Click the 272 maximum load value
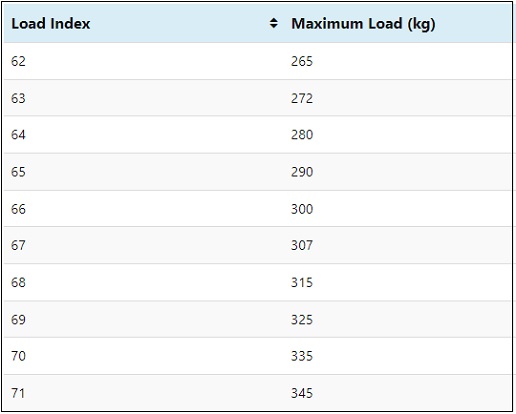The width and height of the screenshot is (516, 414). (x=302, y=98)
